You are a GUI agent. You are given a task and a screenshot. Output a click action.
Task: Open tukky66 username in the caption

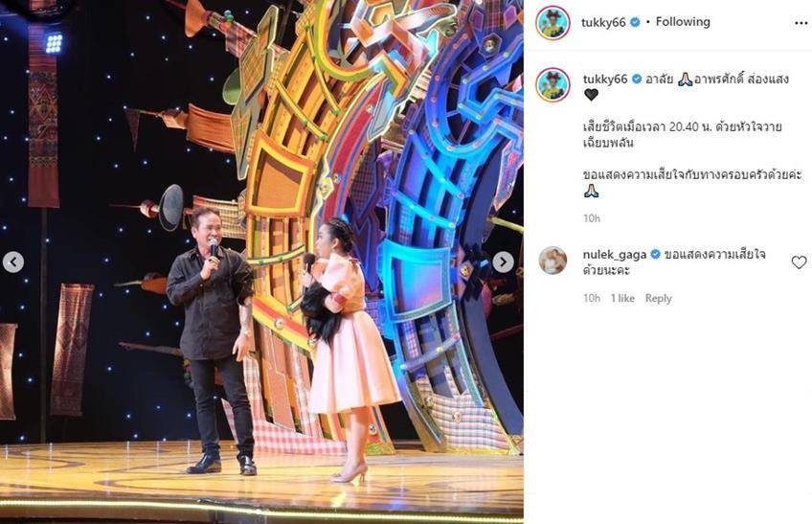[605, 79]
